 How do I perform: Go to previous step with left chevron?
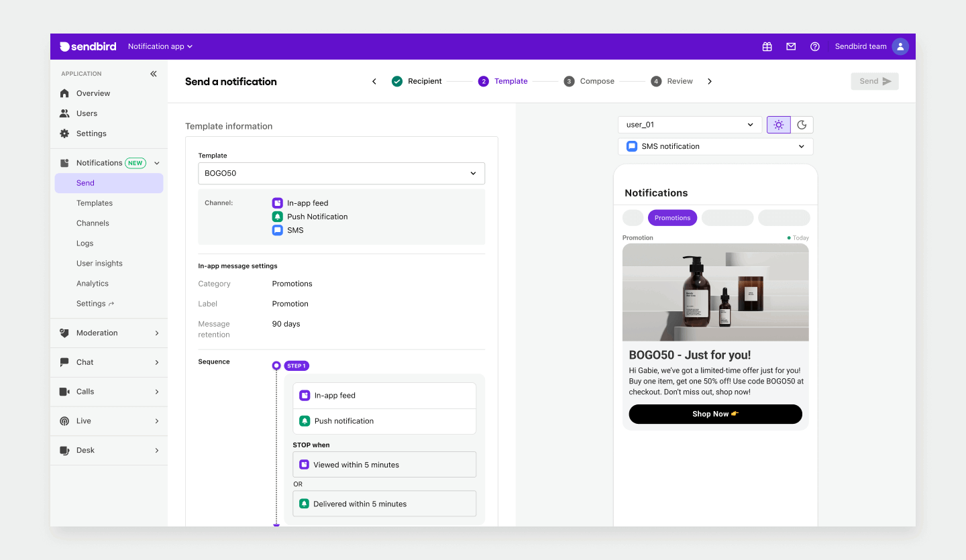(x=374, y=81)
